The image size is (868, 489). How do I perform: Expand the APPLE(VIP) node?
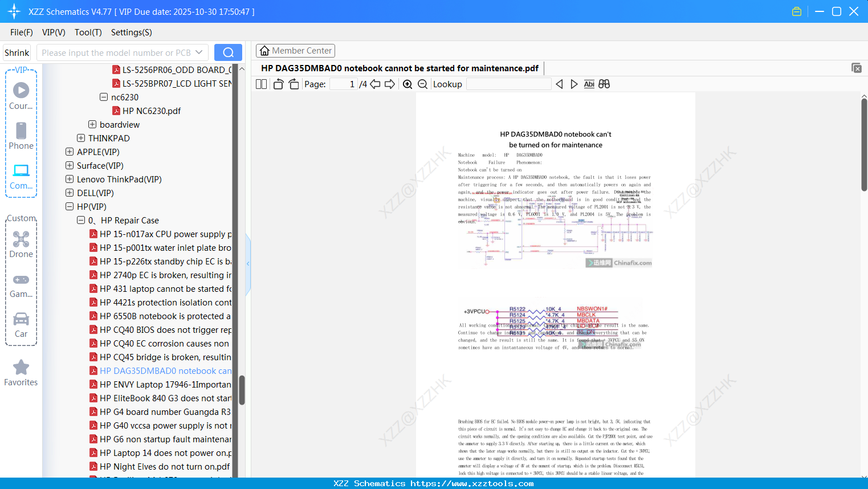click(x=70, y=152)
